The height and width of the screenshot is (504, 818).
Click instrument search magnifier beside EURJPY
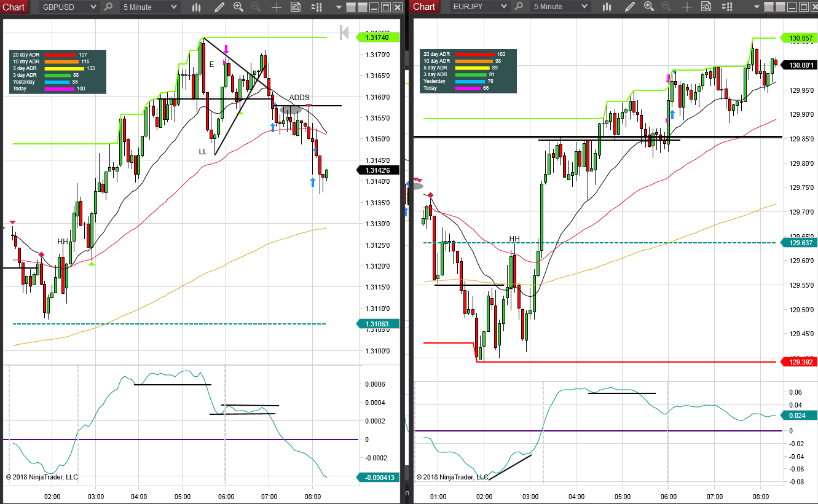tap(519, 7)
